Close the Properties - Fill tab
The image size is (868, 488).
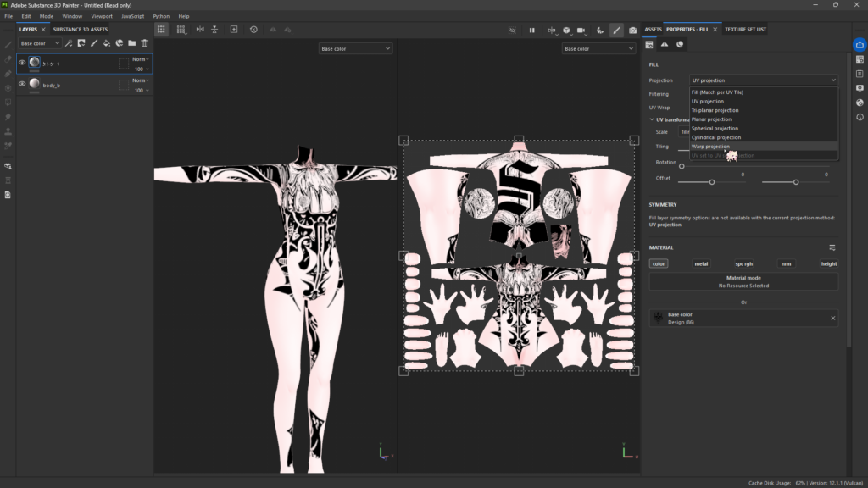coord(715,30)
